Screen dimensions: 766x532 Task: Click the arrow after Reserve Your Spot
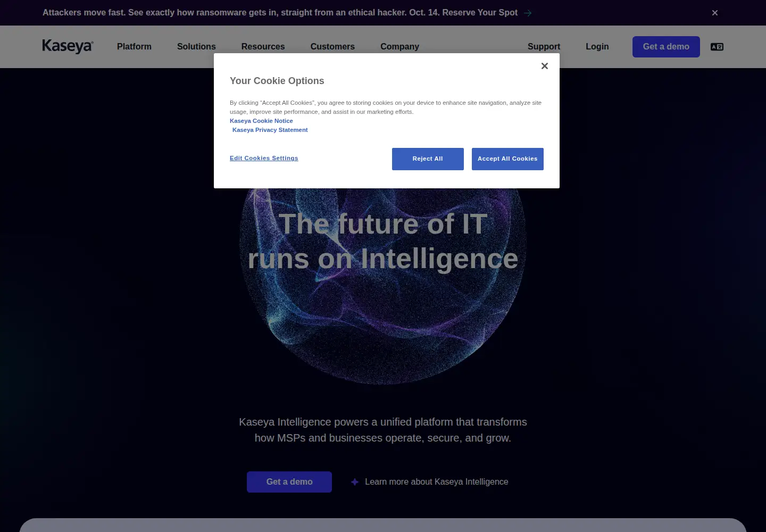[528, 13]
